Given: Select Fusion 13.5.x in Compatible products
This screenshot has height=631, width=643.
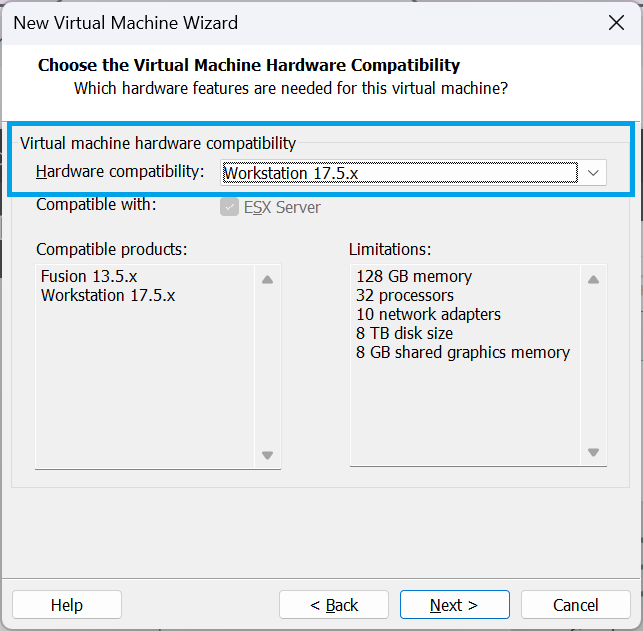Looking at the screenshot, I should 89,276.
